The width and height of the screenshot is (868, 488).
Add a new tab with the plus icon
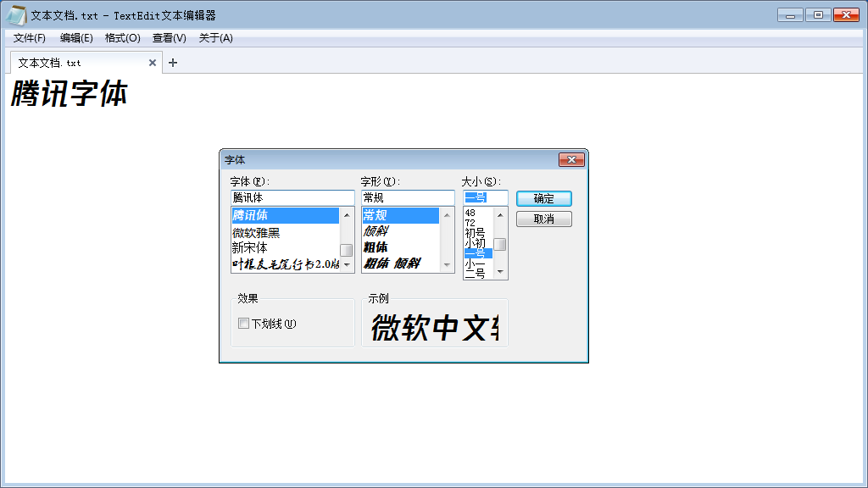(x=173, y=63)
